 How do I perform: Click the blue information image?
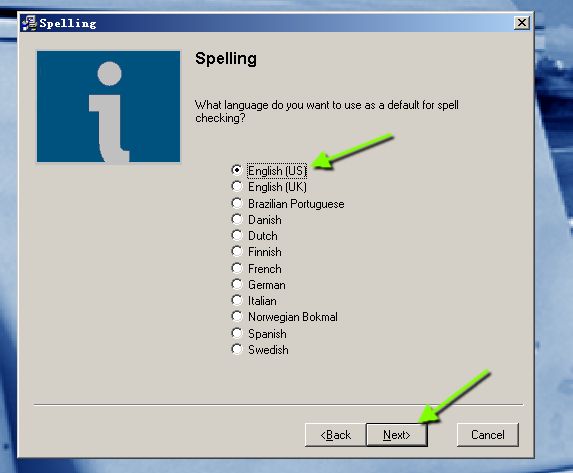tap(109, 106)
